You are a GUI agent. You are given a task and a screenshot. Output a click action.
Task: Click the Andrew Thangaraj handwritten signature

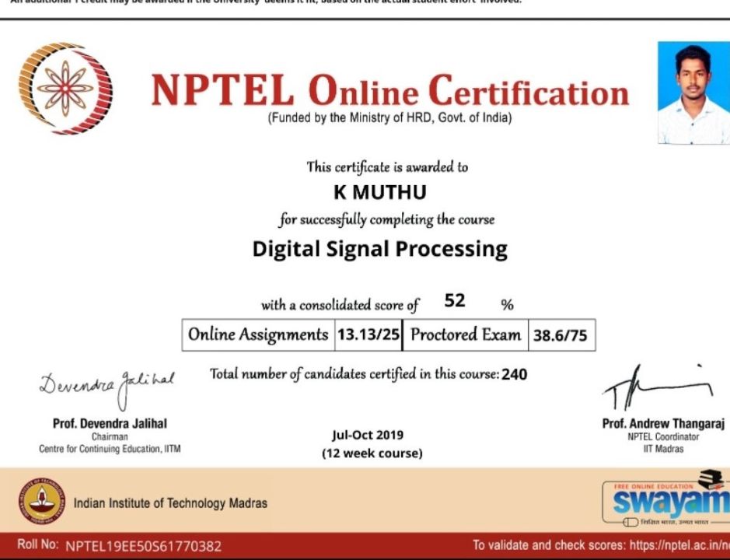coord(658,387)
